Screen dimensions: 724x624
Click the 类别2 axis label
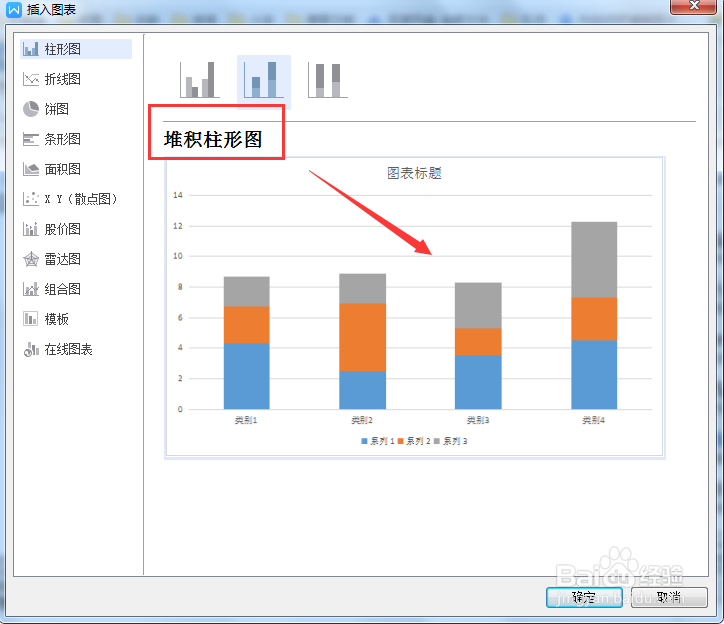(362, 420)
